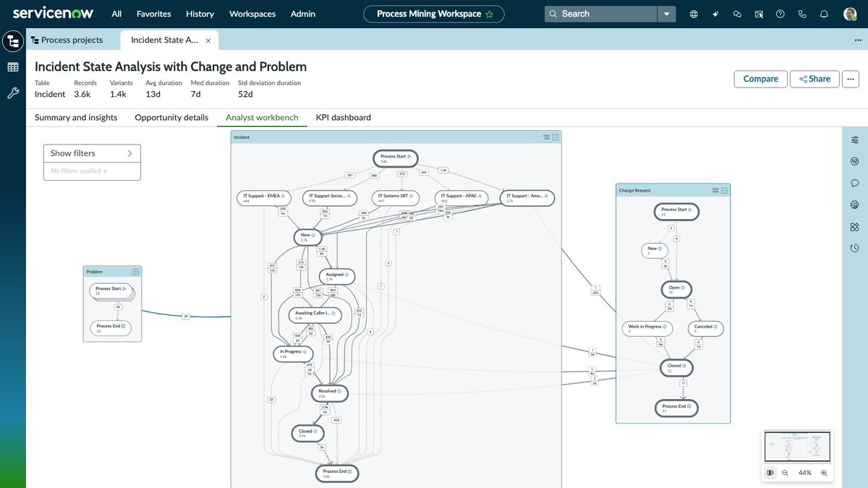
Task: Open the sliders settings icon in right panel
Action: coord(855,140)
